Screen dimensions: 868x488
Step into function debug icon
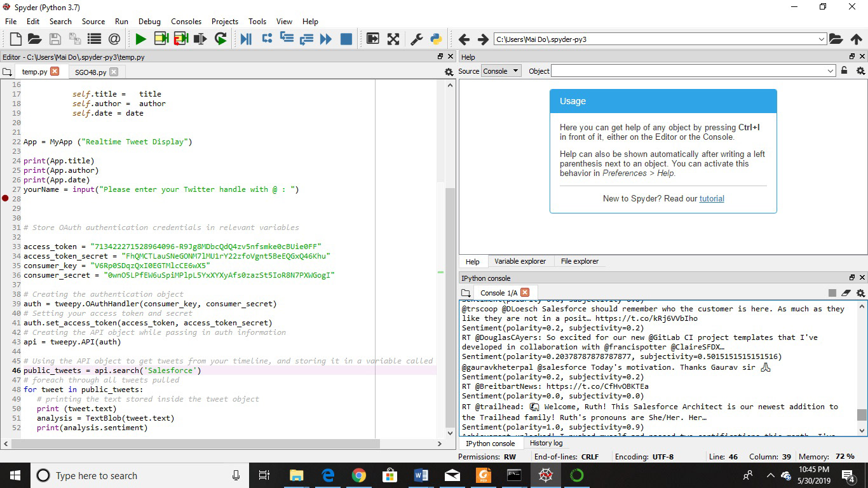tap(287, 39)
